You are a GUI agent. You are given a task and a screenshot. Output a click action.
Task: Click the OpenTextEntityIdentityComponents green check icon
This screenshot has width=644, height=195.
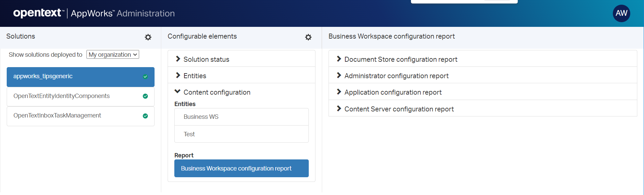[145, 96]
